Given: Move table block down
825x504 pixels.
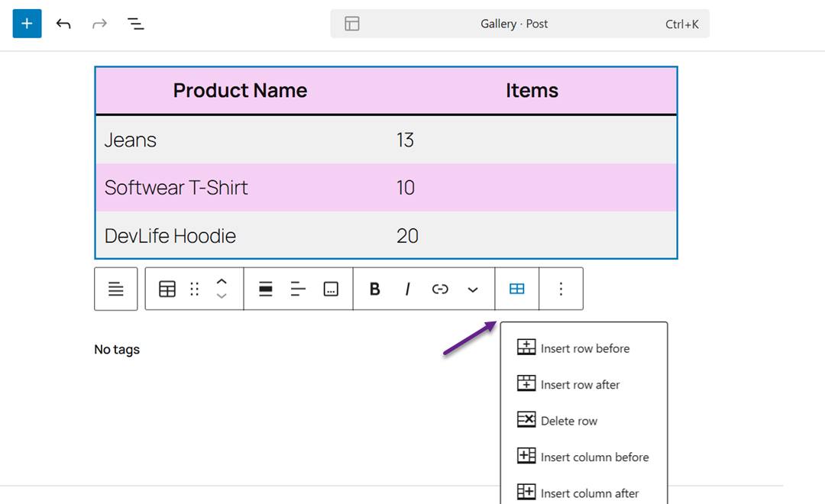Looking at the screenshot, I should coord(222,296).
